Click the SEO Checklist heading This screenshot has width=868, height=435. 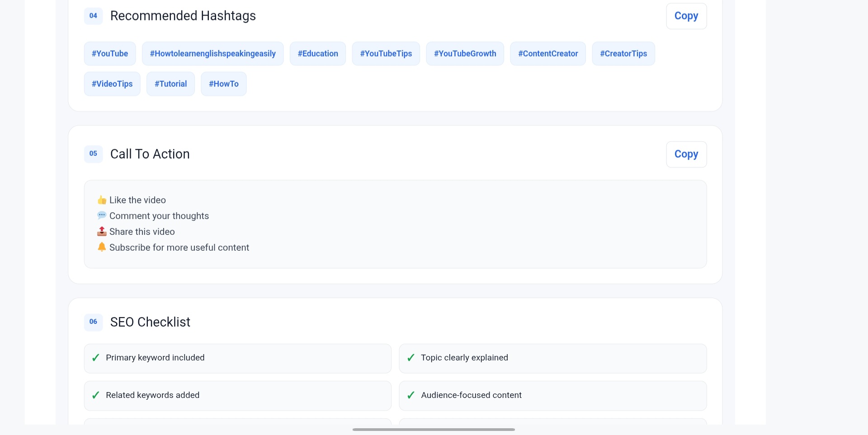(x=151, y=322)
